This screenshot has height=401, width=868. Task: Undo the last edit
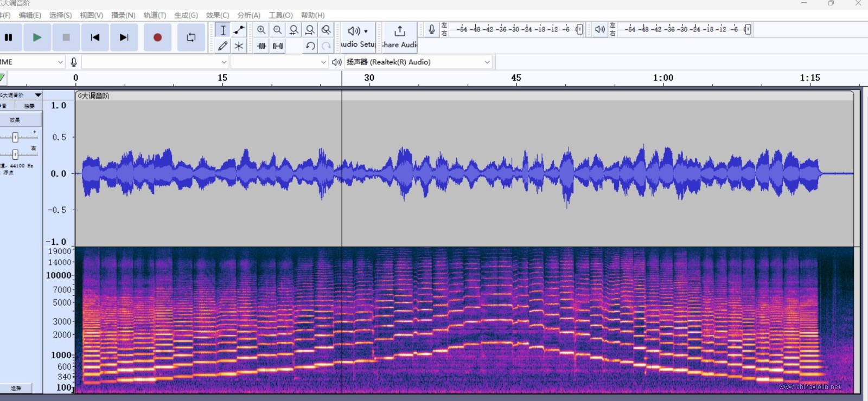(310, 46)
